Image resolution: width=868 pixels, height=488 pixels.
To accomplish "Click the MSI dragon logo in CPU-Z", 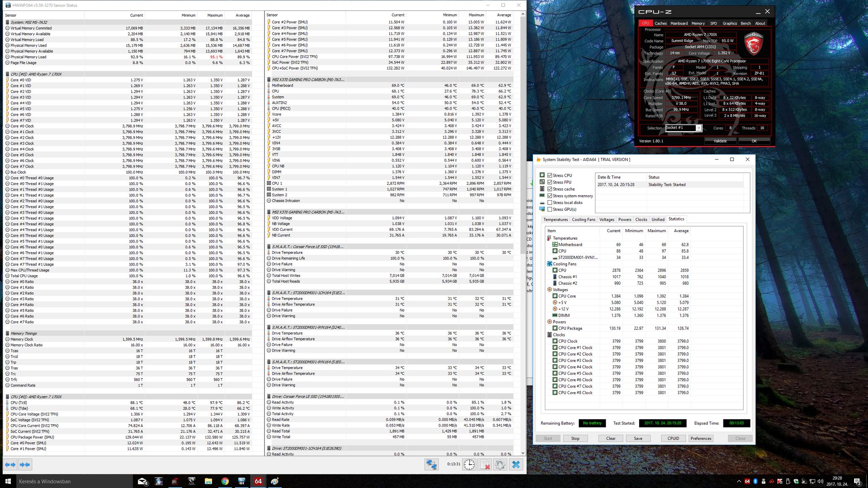I will [753, 44].
